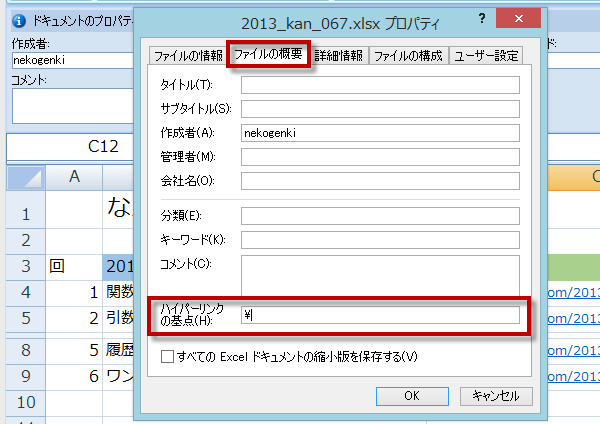
Task: Click cell A9 containing 6
Action: (x=74, y=377)
